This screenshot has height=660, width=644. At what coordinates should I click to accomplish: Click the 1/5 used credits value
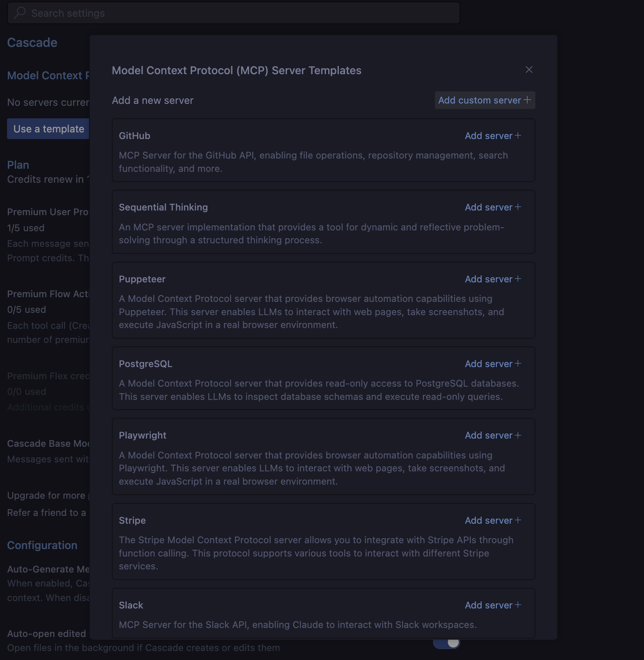click(26, 228)
